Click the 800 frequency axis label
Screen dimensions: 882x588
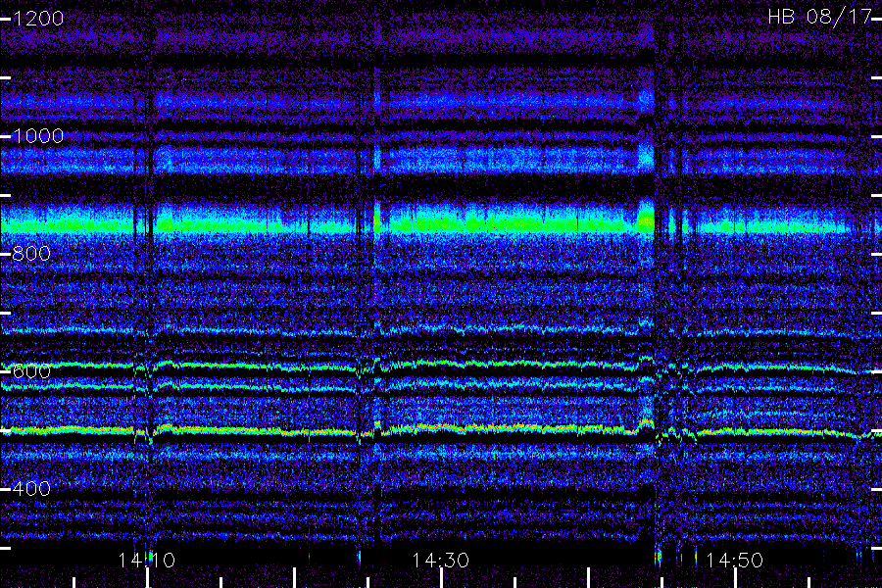coord(31,254)
